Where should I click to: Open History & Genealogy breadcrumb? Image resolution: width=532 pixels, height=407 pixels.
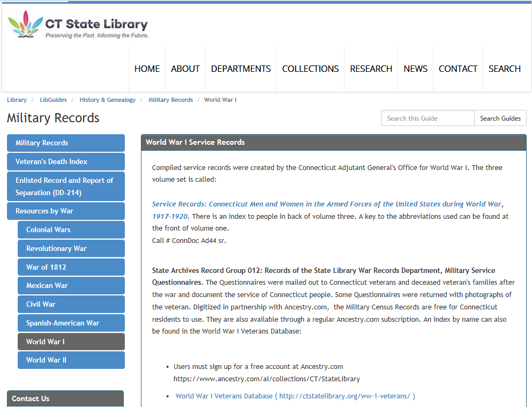(108, 100)
